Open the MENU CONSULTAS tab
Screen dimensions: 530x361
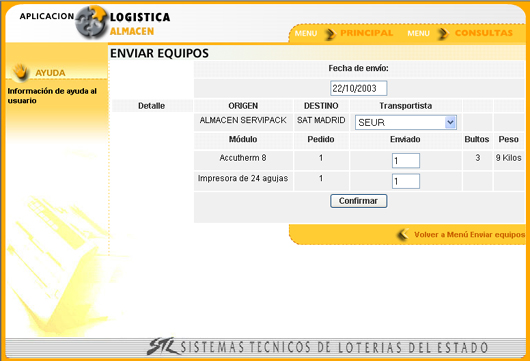point(460,33)
